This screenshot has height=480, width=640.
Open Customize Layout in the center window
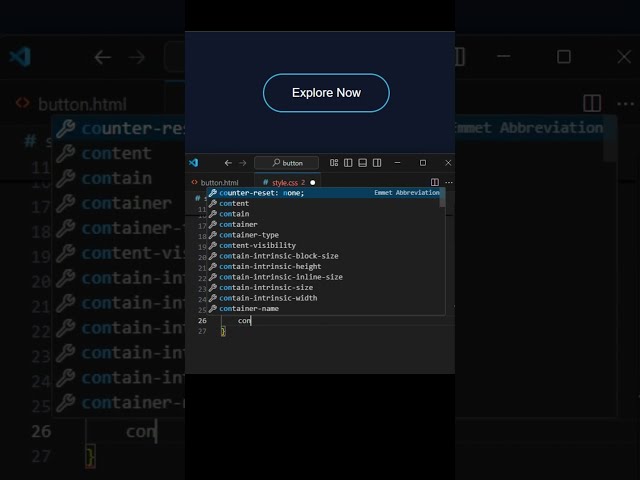[334, 163]
